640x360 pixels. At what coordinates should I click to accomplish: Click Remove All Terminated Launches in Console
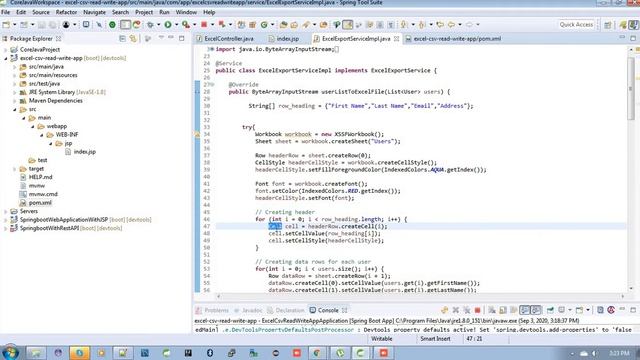(x=467, y=310)
